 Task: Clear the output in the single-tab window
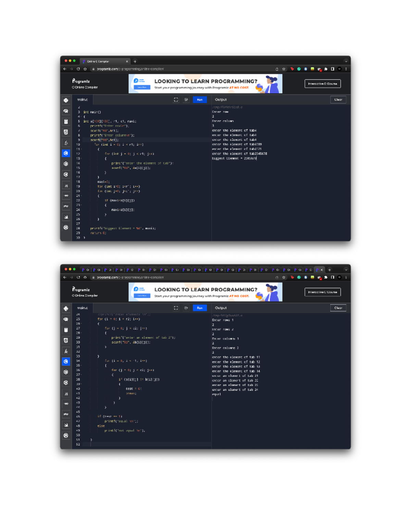pyautogui.click(x=338, y=100)
